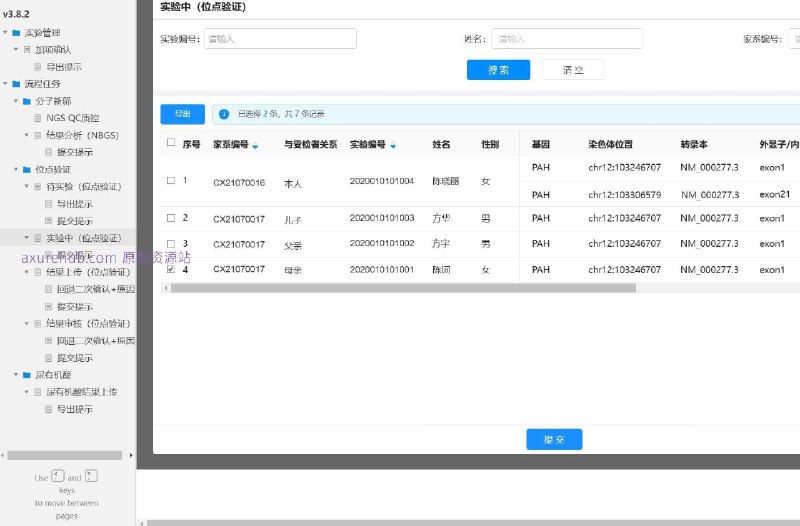Click the 实验编号 input field

280,39
